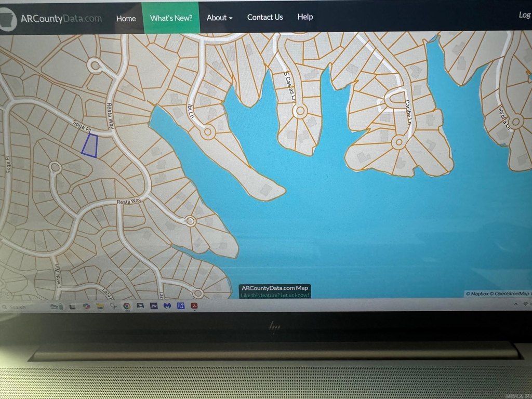Click the Windows taskbar Search box
The image size is (532, 399).
pyautogui.click(x=21, y=307)
